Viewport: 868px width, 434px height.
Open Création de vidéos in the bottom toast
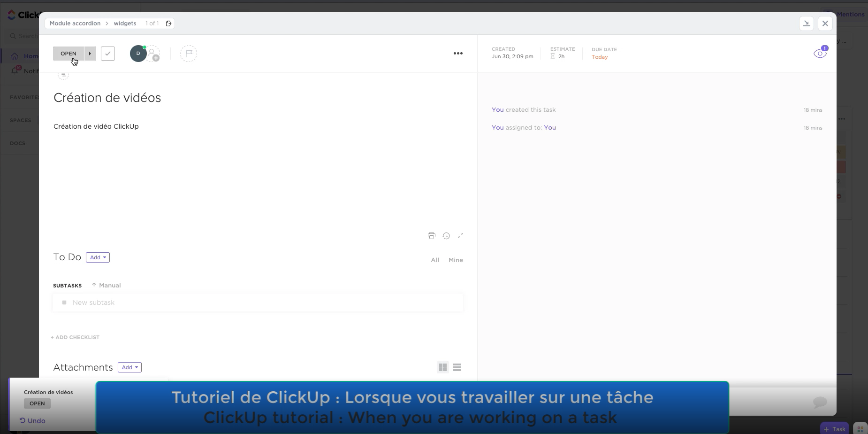point(48,392)
